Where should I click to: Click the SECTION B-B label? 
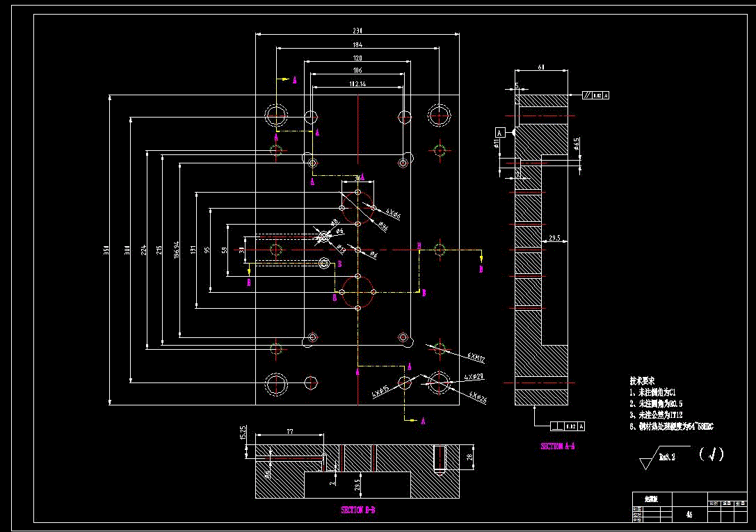(x=357, y=510)
